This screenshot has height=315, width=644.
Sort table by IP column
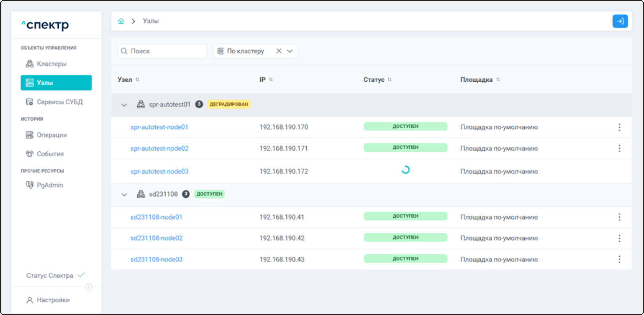271,79
